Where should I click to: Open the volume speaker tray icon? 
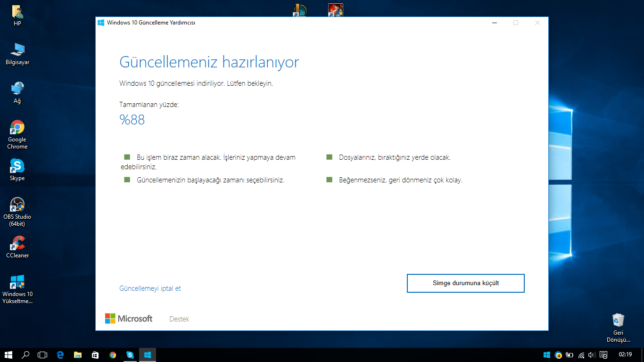click(x=592, y=355)
